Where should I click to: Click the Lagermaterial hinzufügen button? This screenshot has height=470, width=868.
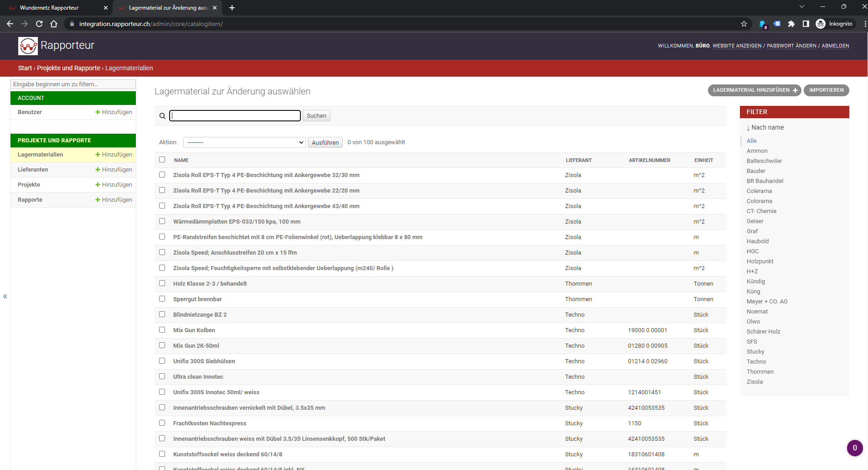click(x=754, y=90)
